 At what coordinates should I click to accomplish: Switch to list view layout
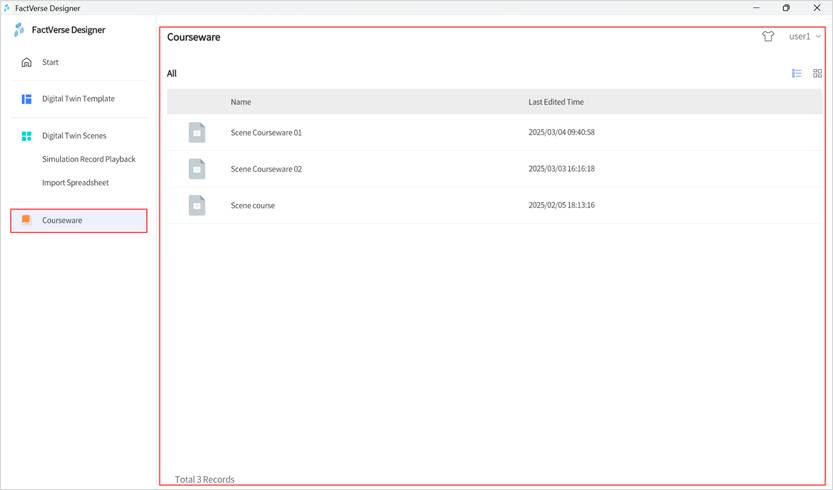click(797, 73)
